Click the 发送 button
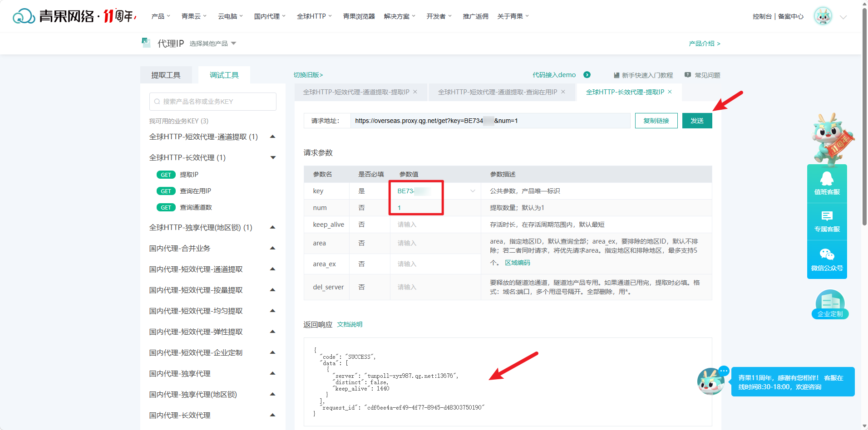The width and height of the screenshot is (868, 430). (697, 121)
